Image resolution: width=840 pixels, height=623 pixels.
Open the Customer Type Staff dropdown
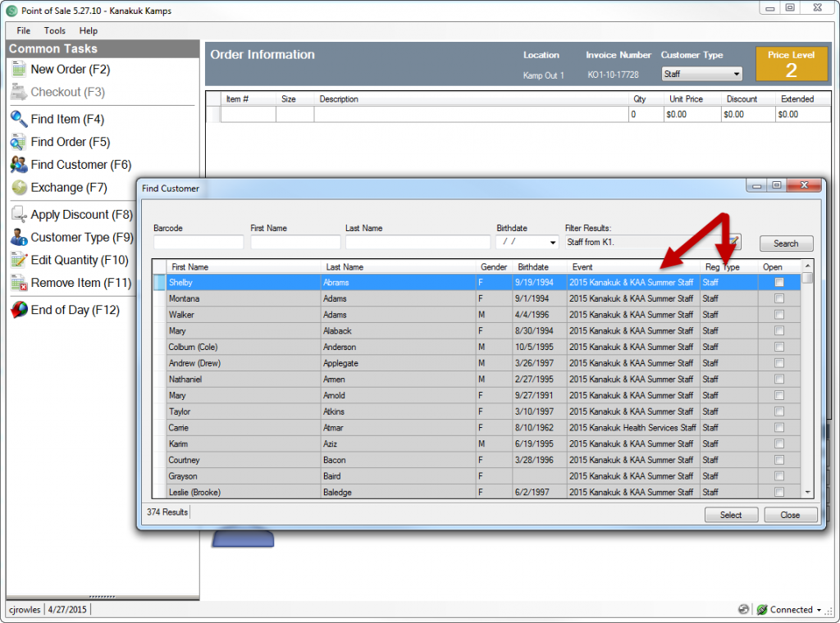[x=737, y=73]
